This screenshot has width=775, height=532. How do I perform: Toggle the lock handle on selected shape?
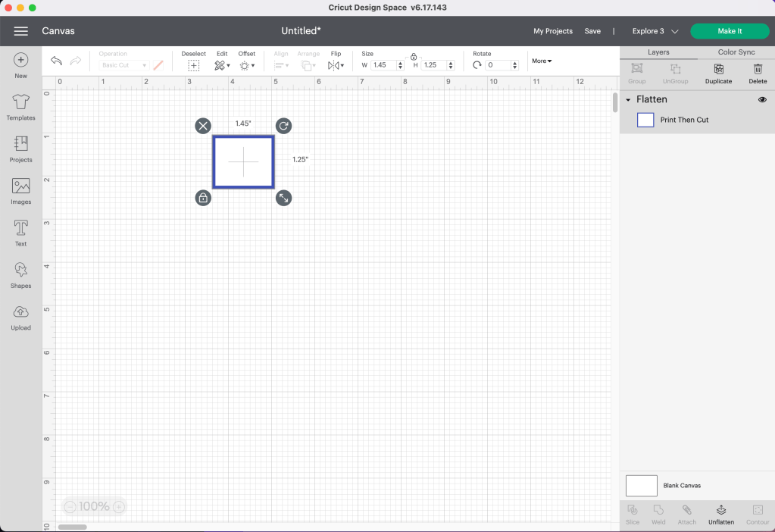click(203, 198)
